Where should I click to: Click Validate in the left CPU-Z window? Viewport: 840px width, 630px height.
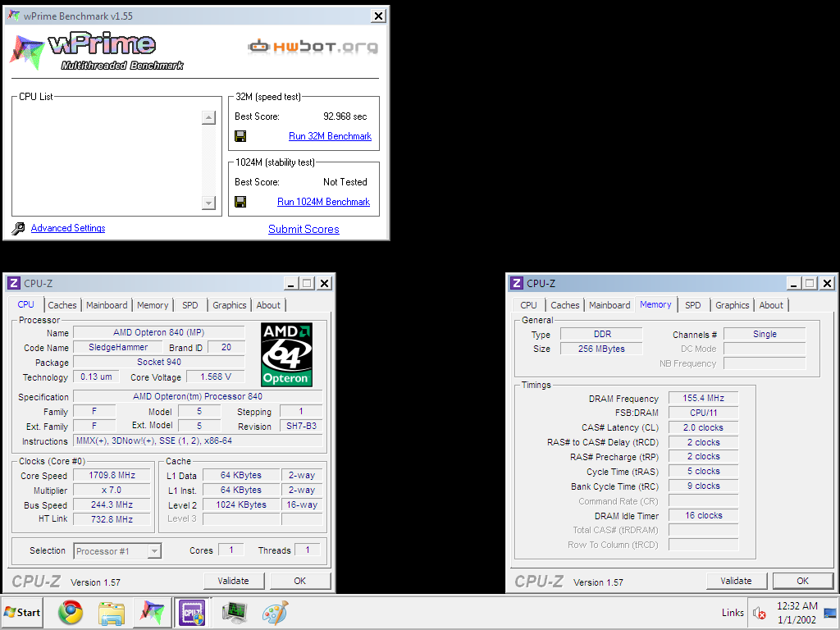coord(234,581)
